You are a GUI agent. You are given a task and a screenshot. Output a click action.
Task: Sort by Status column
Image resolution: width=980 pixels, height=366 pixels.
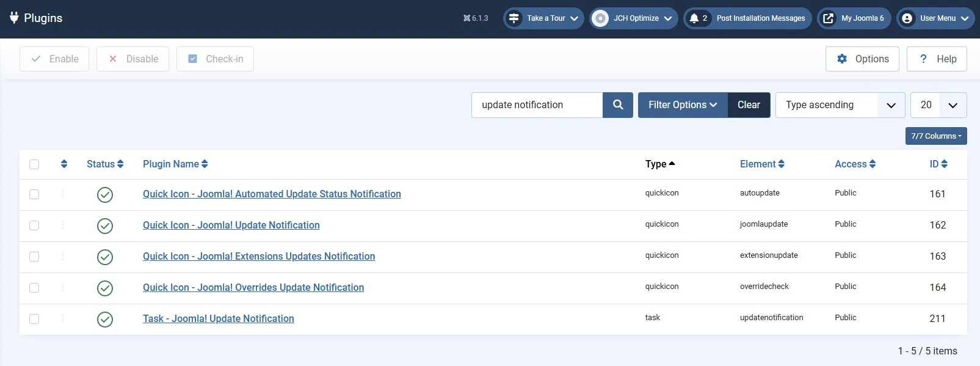[x=105, y=164]
